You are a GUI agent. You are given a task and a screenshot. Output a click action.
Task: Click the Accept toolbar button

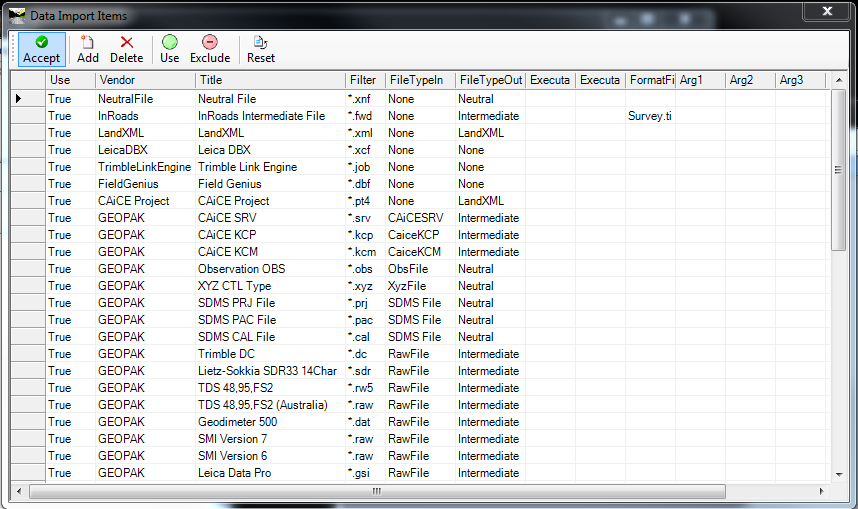[42, 49]
